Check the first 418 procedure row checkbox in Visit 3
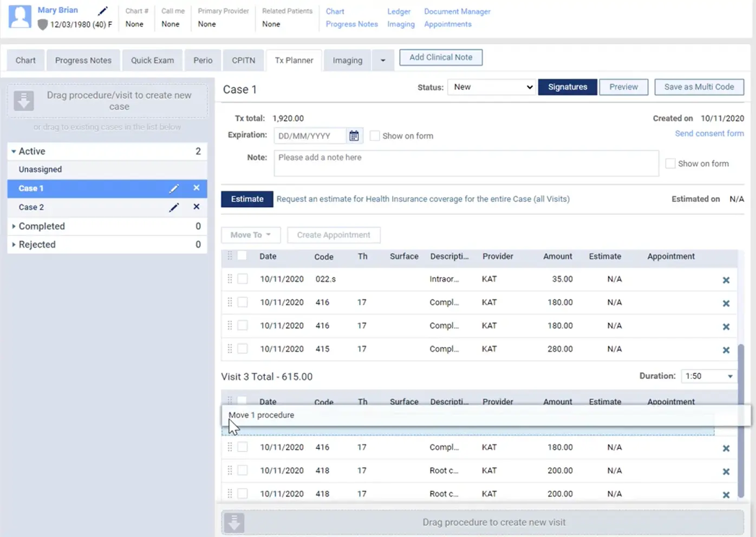This screenshot has height=537, width=756. tap(243, 470)
